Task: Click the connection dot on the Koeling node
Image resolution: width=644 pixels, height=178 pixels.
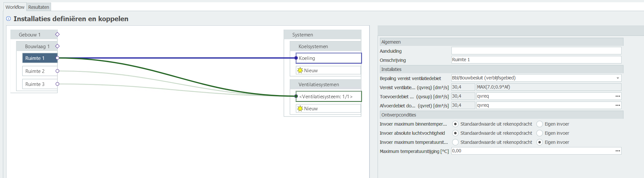Action: 296,58
